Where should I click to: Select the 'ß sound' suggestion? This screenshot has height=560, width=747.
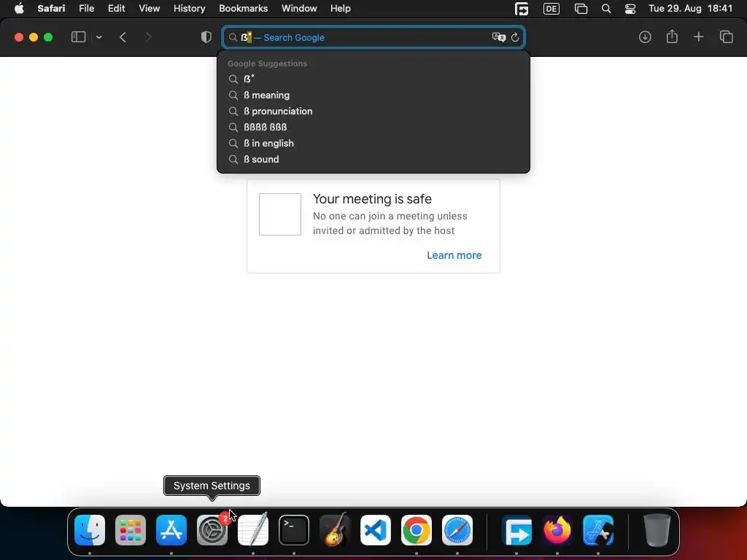[373, 160]
